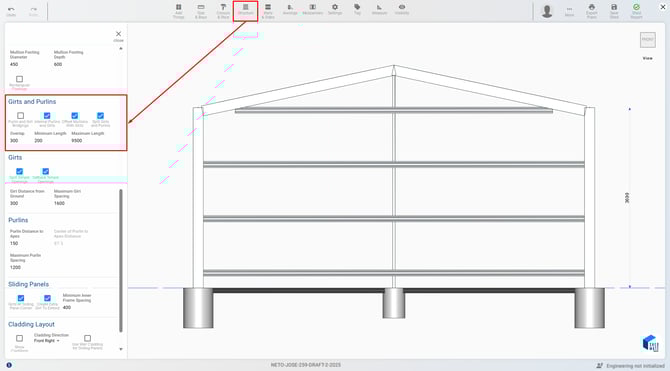Open the user account avatar

coord(547,11)
